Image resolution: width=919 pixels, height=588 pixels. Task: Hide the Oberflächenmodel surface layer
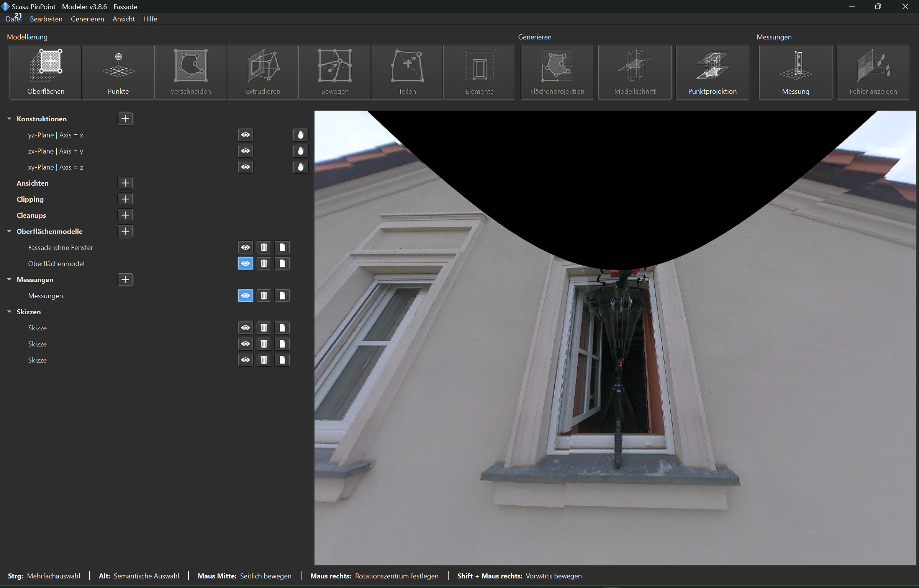(x=245, y=263)
